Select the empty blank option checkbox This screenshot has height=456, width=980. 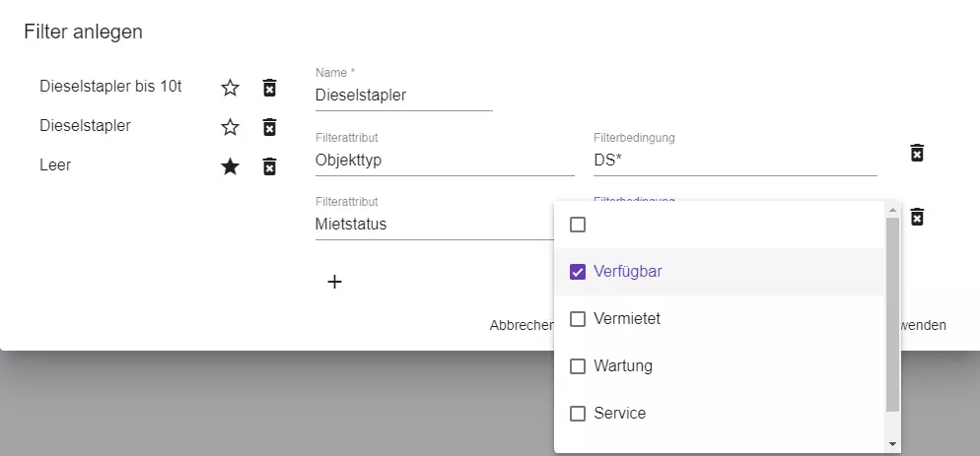coord(578,225)
